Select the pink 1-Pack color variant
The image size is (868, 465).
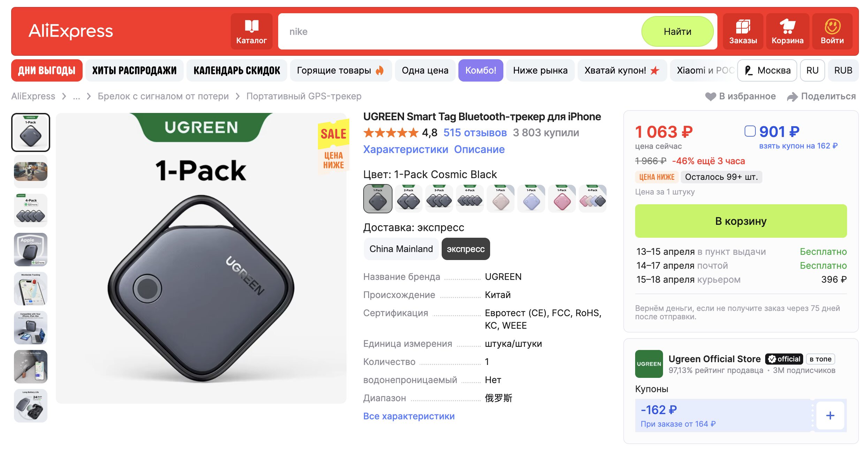[562, 199]
